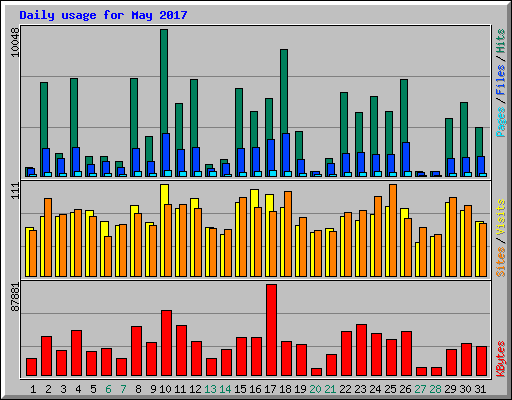The image size is (512, 400).
Task: Click day label 9 on x-axis
Action: [x=153, y=389]
